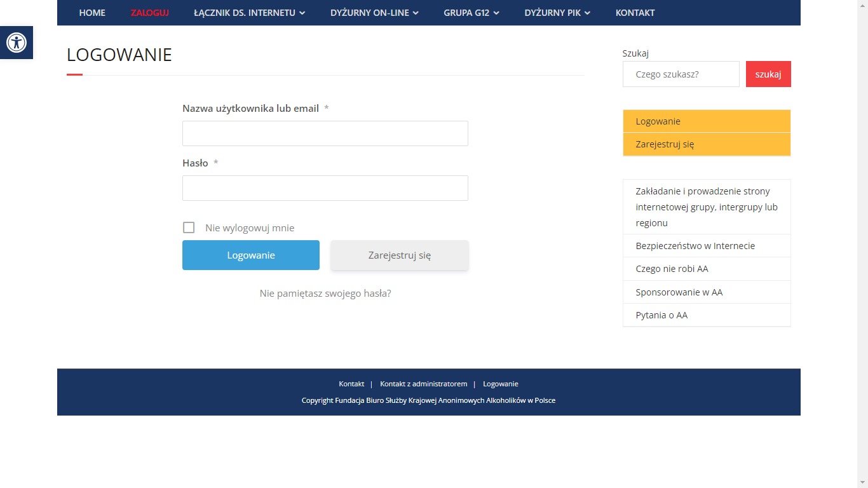Click the Hasło password field

pyautogui.click(x=325, y=188)
